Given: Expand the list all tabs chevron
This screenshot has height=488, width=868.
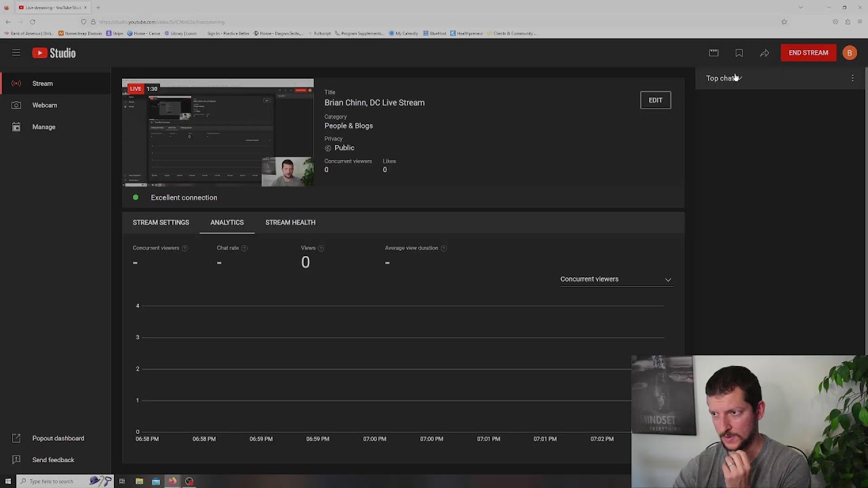Looking at the screenshot, I should pos(800,7).
